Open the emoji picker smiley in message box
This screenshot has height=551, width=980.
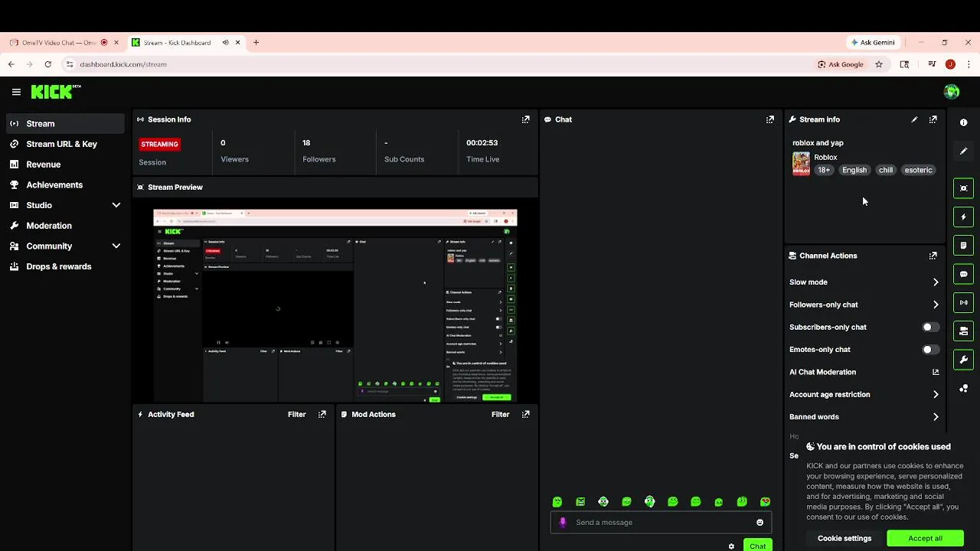tap(759, 522)
